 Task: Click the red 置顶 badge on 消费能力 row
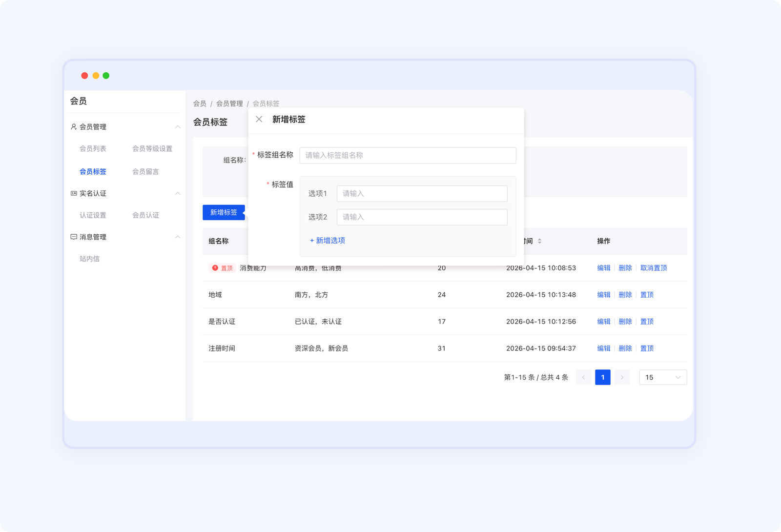[x=223, y=267]
